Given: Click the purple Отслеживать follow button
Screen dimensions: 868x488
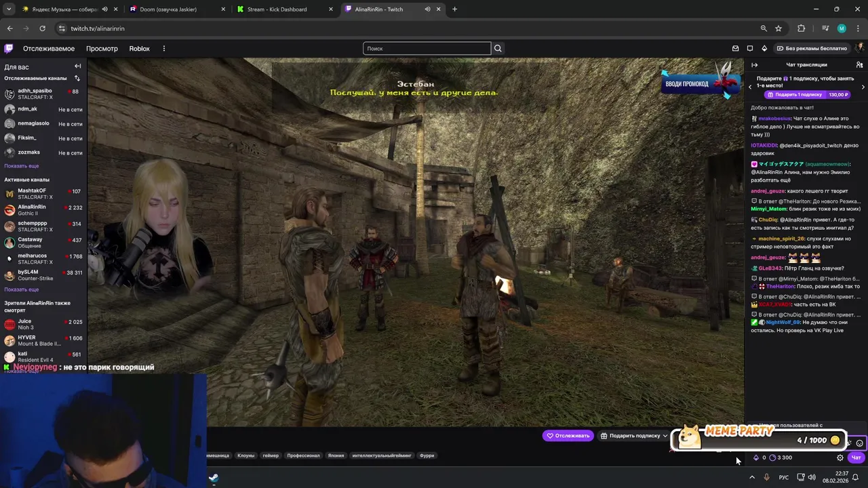Looking at the screenshot, I should [x=568, y=436].
